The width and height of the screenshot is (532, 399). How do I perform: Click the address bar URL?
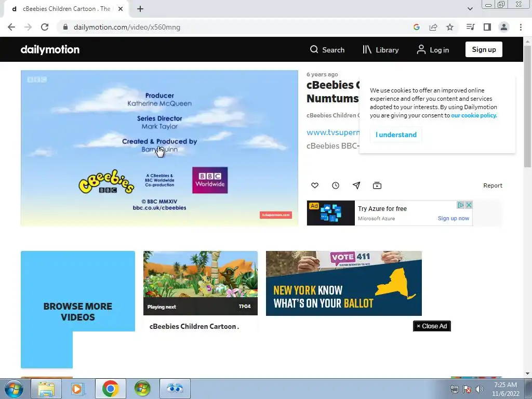pyautogui.click(x=127, y=27)
